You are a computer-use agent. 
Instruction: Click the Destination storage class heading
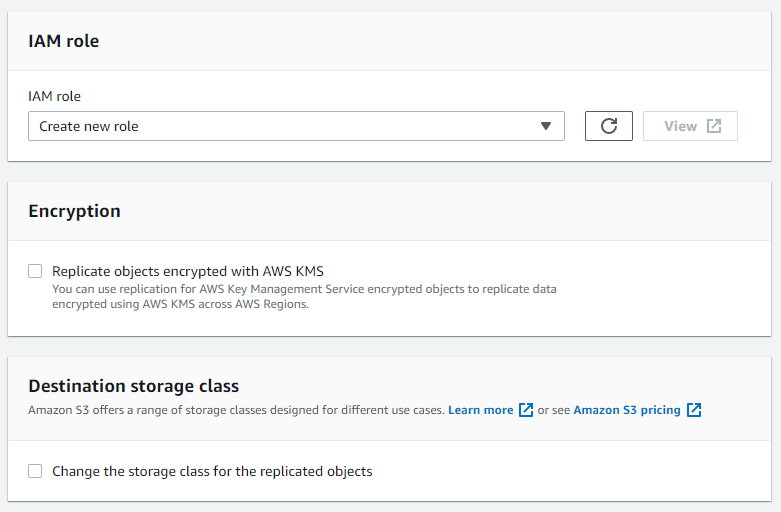click(133, 386)
